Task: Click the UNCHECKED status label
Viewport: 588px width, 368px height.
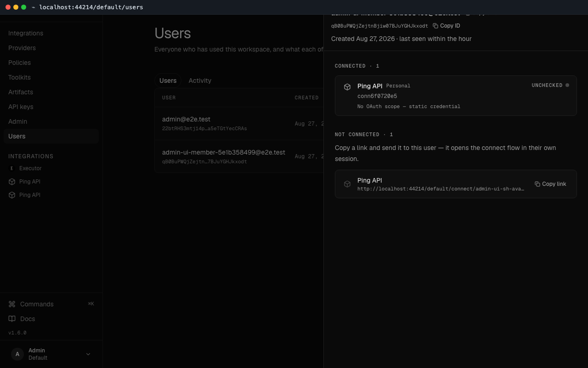Action: tap(547, 85)
